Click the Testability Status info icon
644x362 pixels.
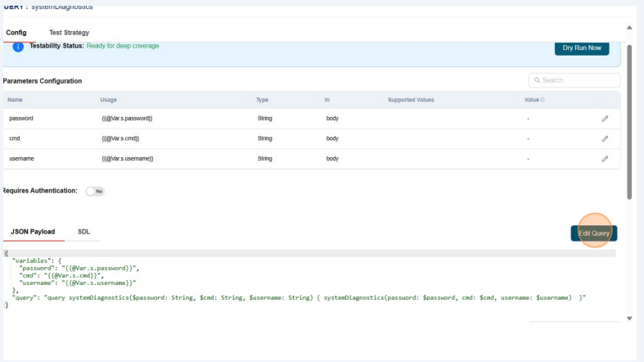17,48
